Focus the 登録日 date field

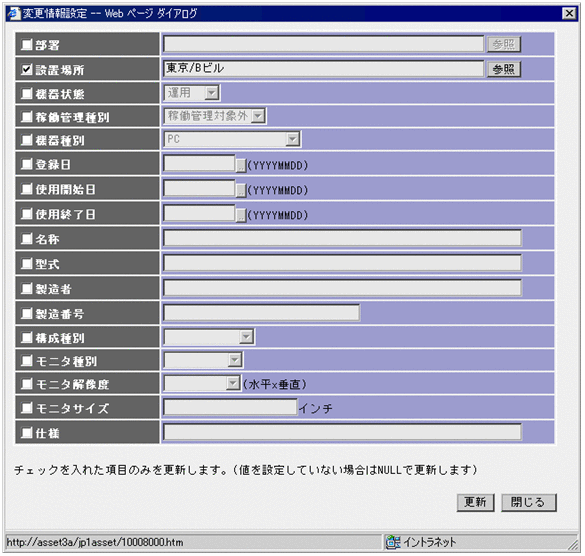(x=200, y=163)
